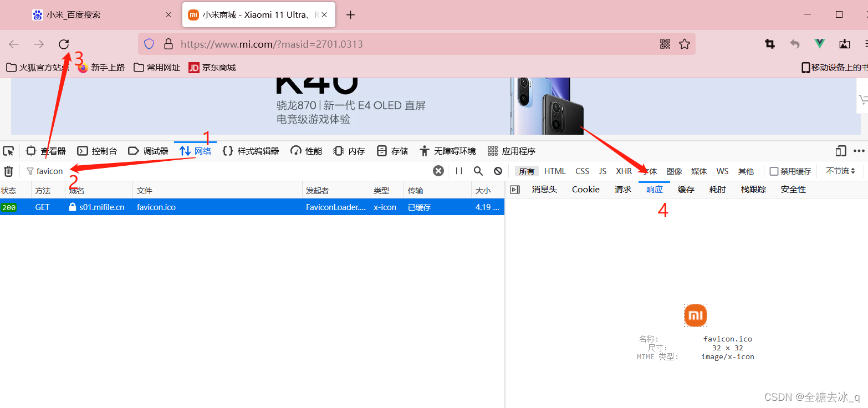Open the Vue devtools extension icon
The height and width of the screenshot is (408, 868).
tap(820, 44)
